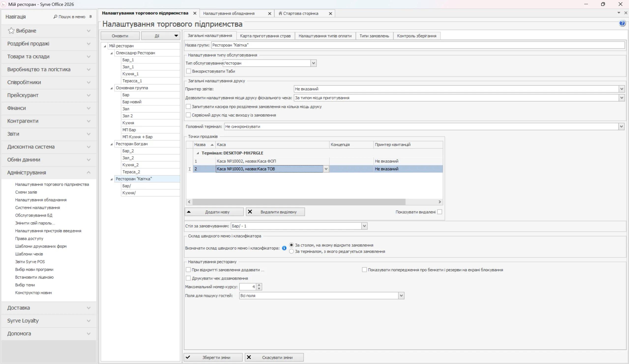The height and width of the screenshot is (364, 629).
Task: Select the Каса №10002 table row
Action: pyautogui.click(x=318, y=161)
